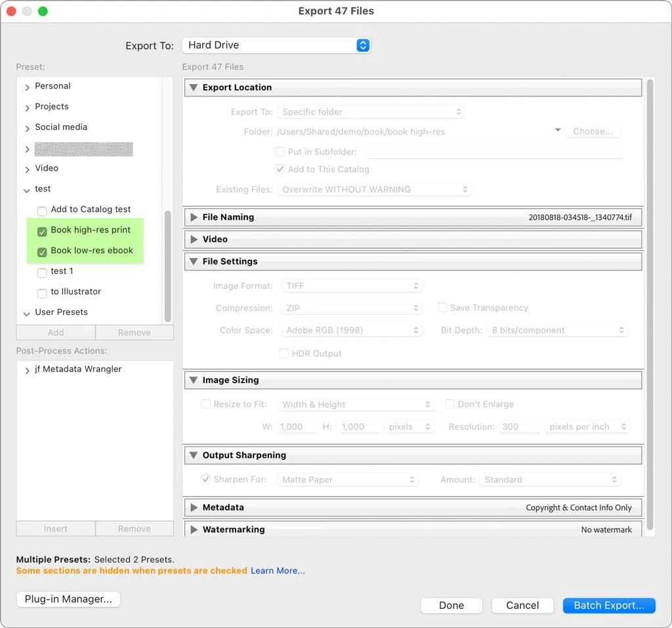Check the Add to Catalog test preset
Viewport: 672px width, 628px height.
click(x=42, y=211)
